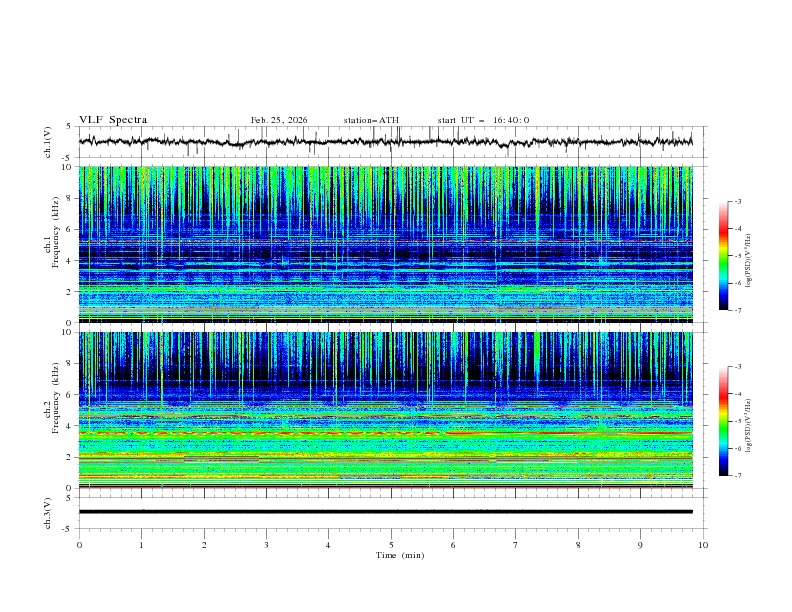Click the "VLF Spectra" plot title
Viewport: 792px width, 612px height.
point(113,120)
